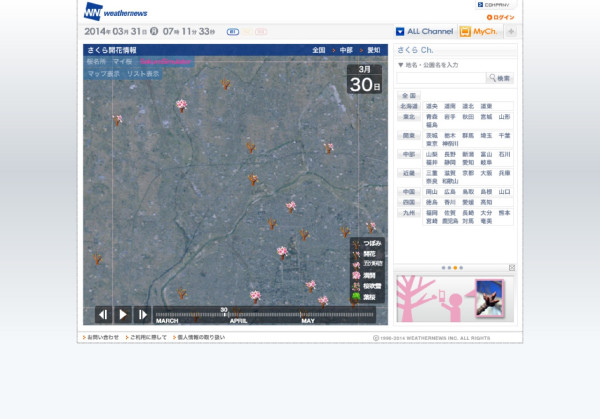The height and width of the screenshot is (419, 600).
Task: Select the 関東 region button
Action: pos(409,135)
